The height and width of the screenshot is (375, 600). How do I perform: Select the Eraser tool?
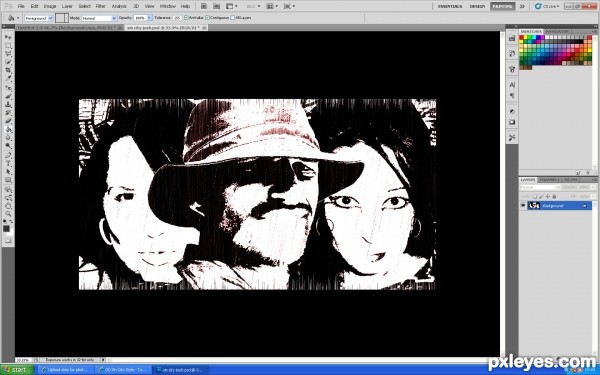click(8, 121)
